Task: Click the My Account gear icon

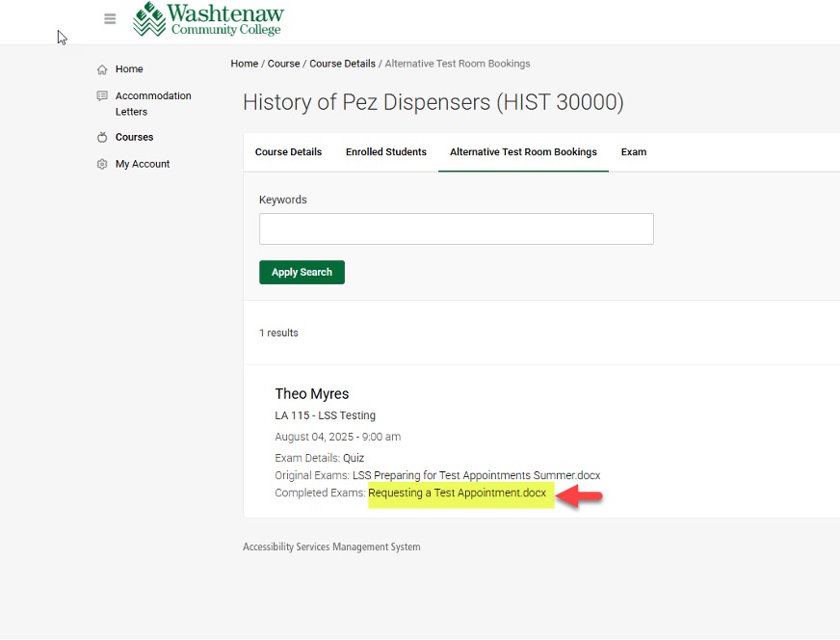Action: [x=102, y=164]
